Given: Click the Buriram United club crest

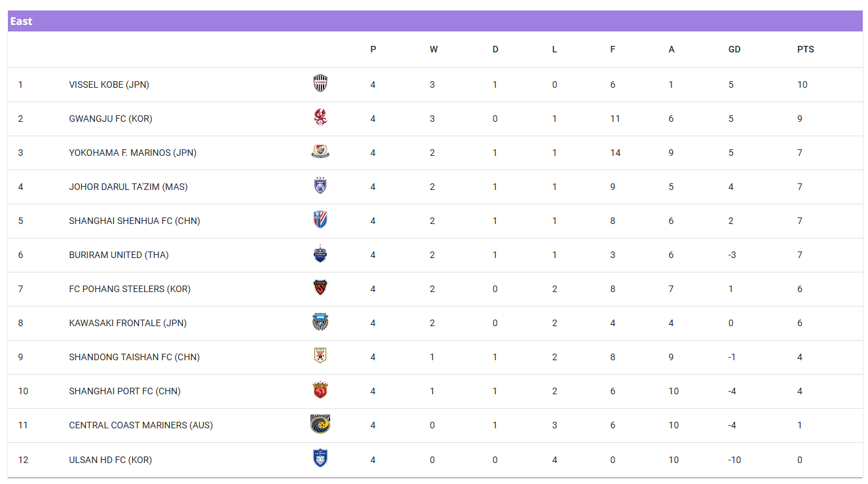Looking at the screenshot, I should [320, 254].
